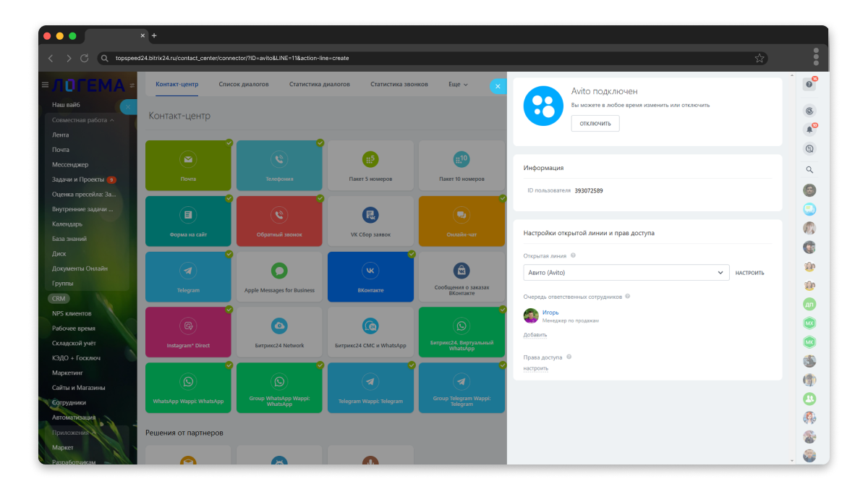This screenshot has height=492, width=868.
Task: Open the Онлайн-чат tile
Action: (461, 221)
